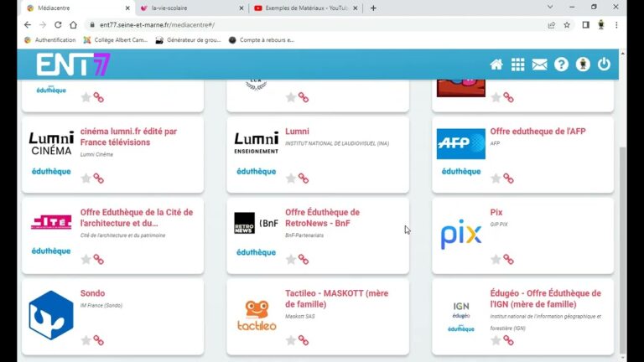Click the Lumni Enseignement logo thumbnail
The height and width of the screenshot is (362, 644).
click(x=257, y=143)
